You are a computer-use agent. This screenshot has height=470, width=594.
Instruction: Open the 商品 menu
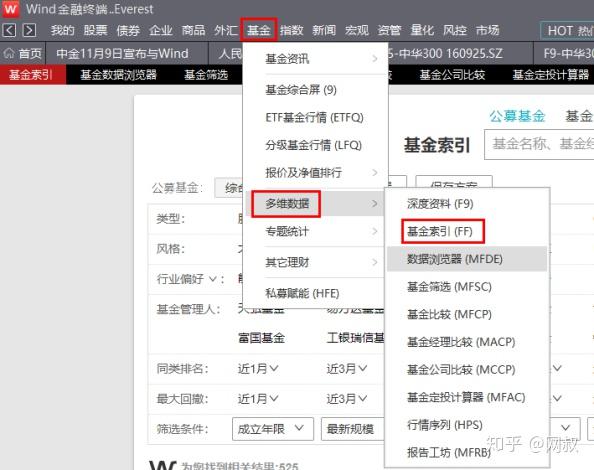click(193, 30)
